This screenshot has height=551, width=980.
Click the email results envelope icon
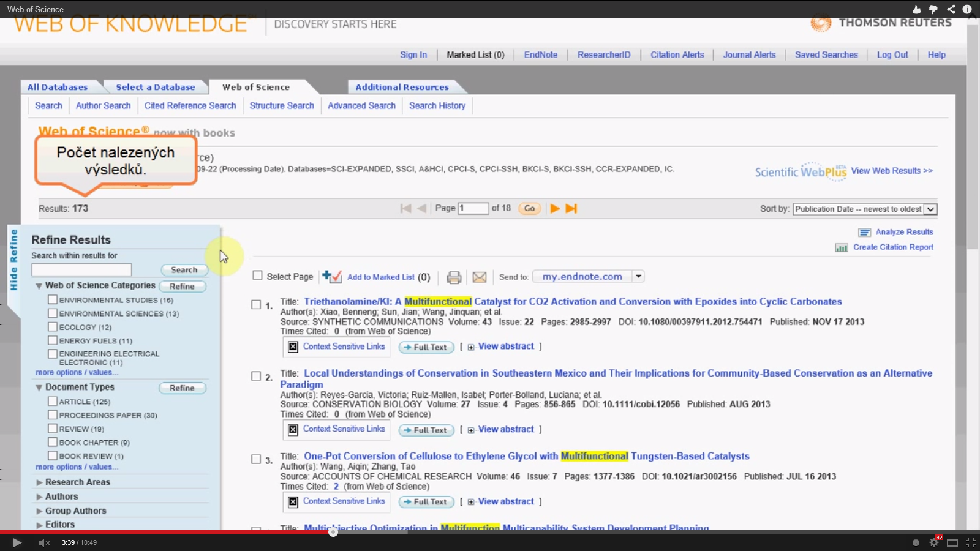(x=480, y=277)
